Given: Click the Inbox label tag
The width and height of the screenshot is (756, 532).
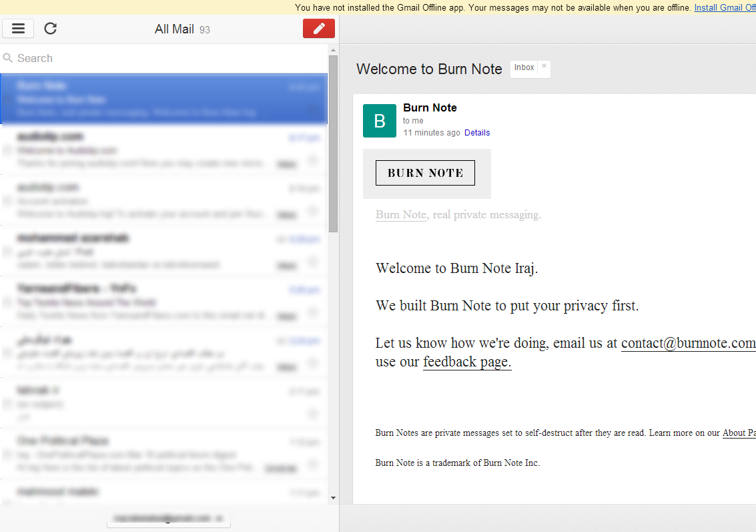Looking at the screenshot, I should point(524,67).
